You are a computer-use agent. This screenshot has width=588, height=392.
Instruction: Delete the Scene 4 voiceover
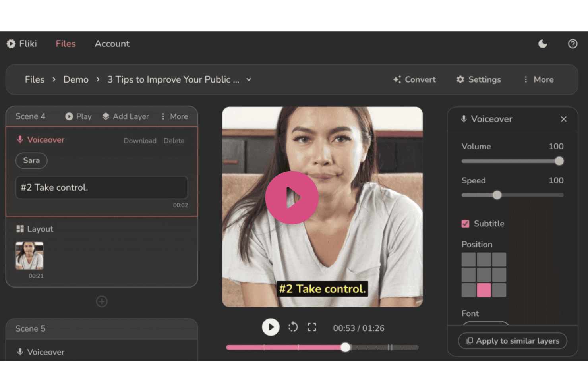(174, 141)
